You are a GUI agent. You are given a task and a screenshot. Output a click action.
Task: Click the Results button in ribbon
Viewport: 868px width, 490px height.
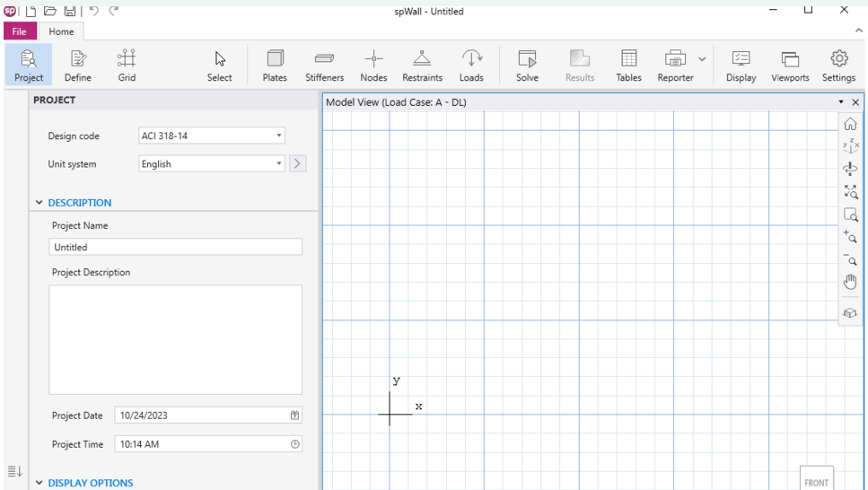pos(580,66)
